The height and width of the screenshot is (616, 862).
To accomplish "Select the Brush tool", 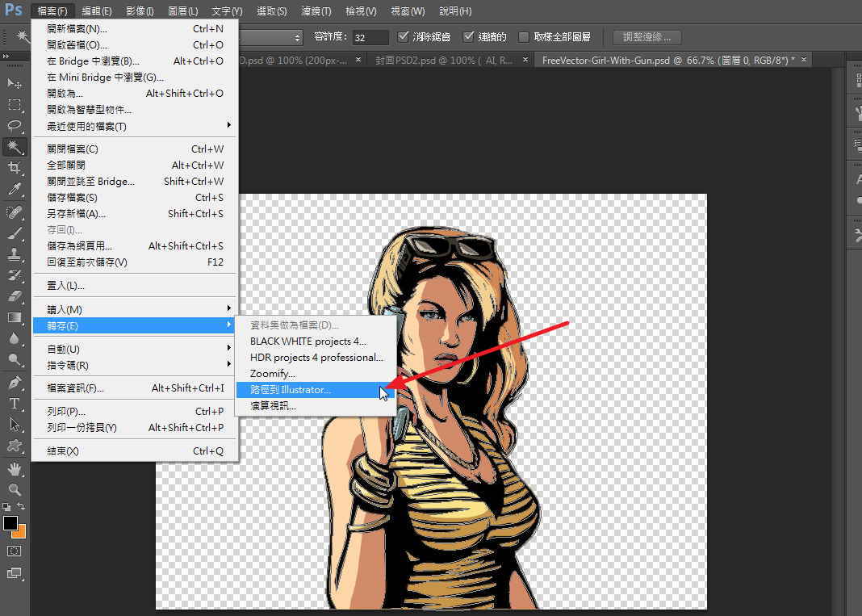I will (x=15, y=233).
